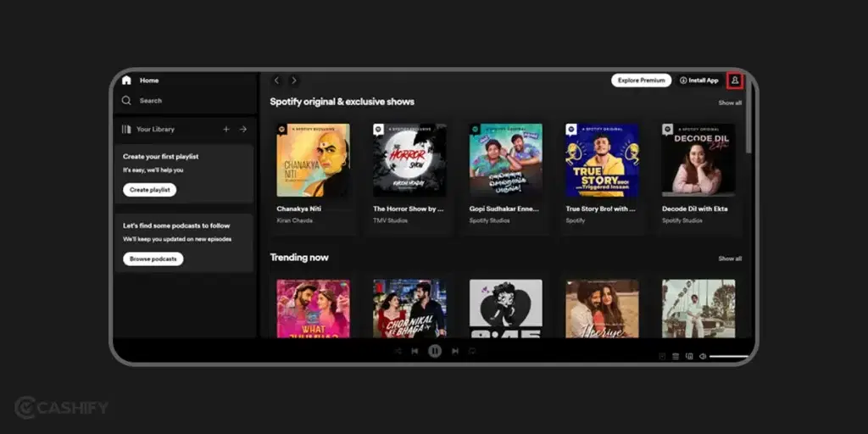Adjust the volume slider
This screenshot has width=868, height=434.
(729, 357)
